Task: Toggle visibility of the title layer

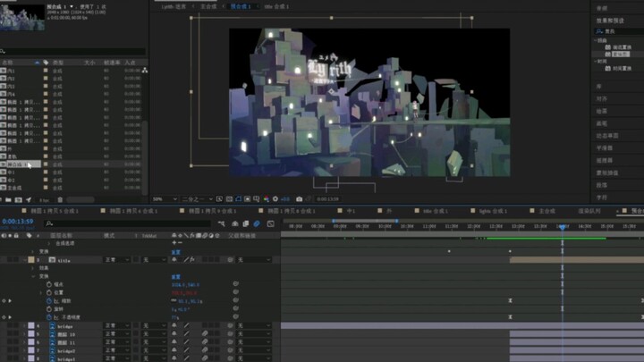Action: 4,260
